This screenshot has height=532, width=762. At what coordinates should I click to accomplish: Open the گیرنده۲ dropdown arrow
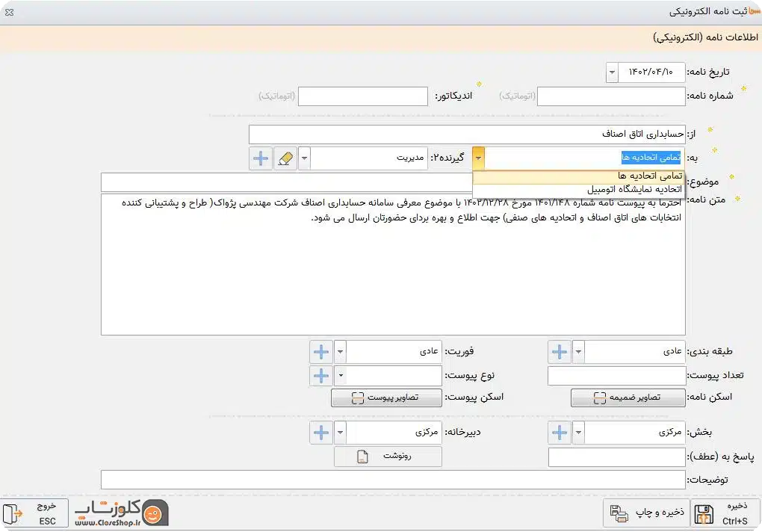[304, 158]
